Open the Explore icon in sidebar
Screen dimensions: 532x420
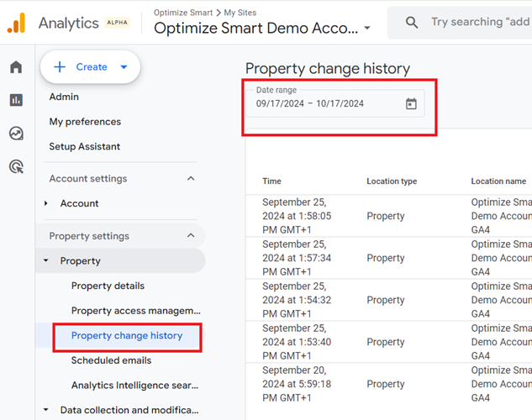point(16,134)
